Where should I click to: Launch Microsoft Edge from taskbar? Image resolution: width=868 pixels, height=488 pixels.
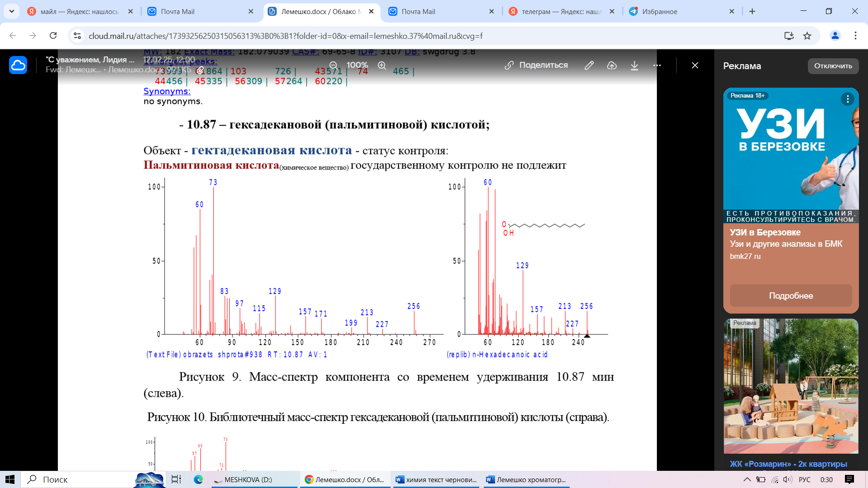[x=198, y=479]
